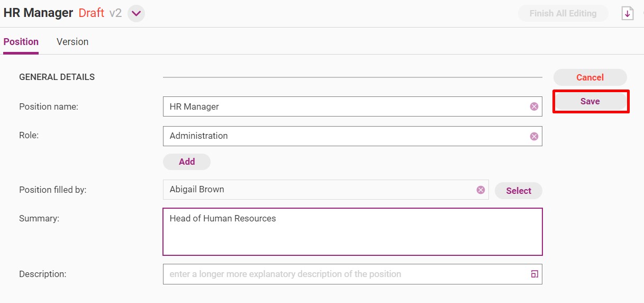
Task: Place the cursor in the Summary text area
Action: coord(352,231)
